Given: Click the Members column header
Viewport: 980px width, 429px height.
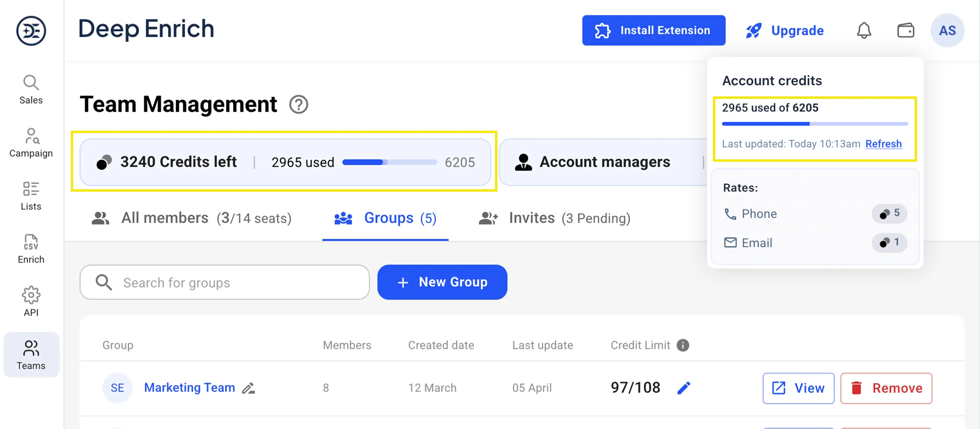Looking at the screenshot, I should tap(347, 345).
